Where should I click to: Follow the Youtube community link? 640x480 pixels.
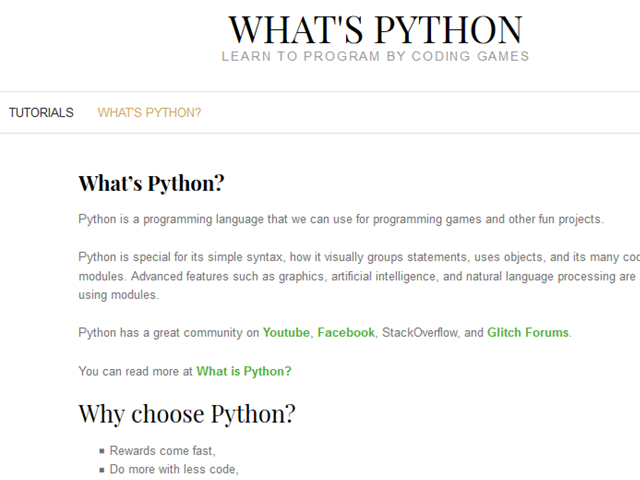point(287,333)
